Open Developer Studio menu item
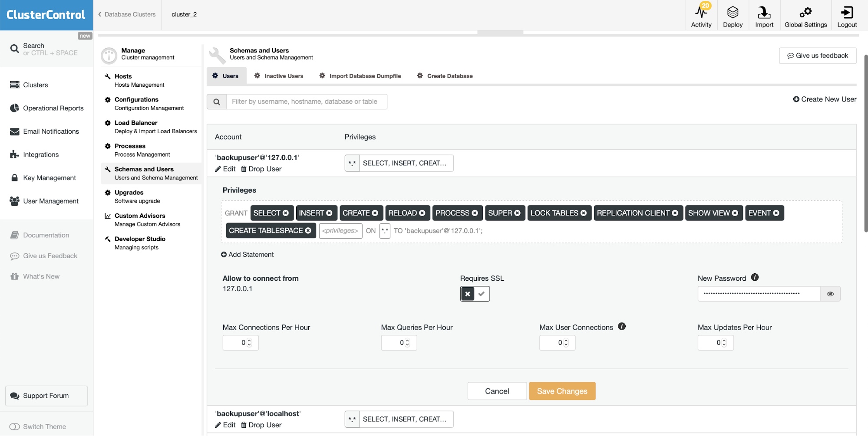 click(x=151, y=243)
